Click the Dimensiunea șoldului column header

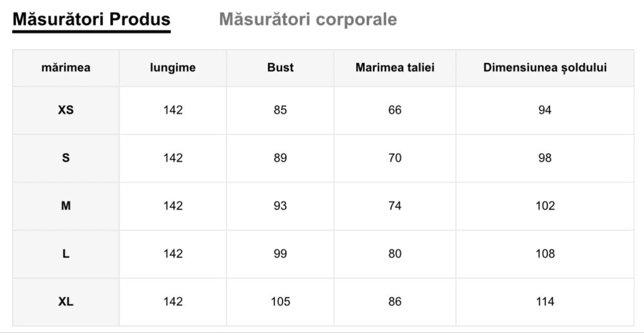tap(545, 68)
